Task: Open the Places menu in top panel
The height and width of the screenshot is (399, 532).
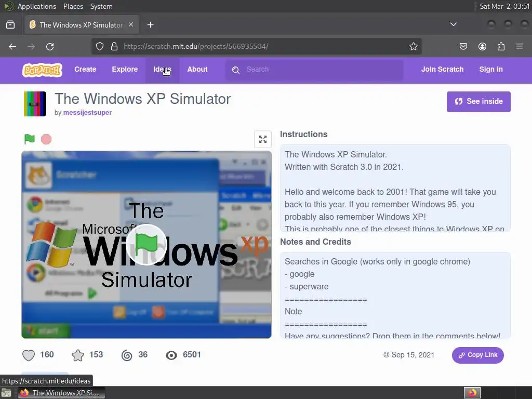Action: pos(73,6)
